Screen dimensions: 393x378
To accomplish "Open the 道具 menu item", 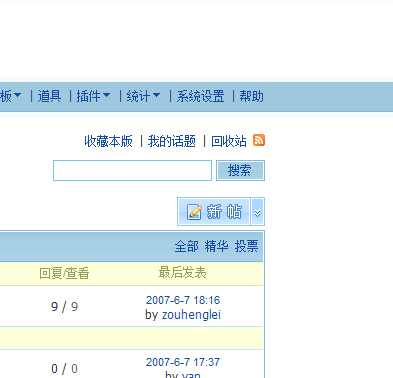I will click(49, 96).
